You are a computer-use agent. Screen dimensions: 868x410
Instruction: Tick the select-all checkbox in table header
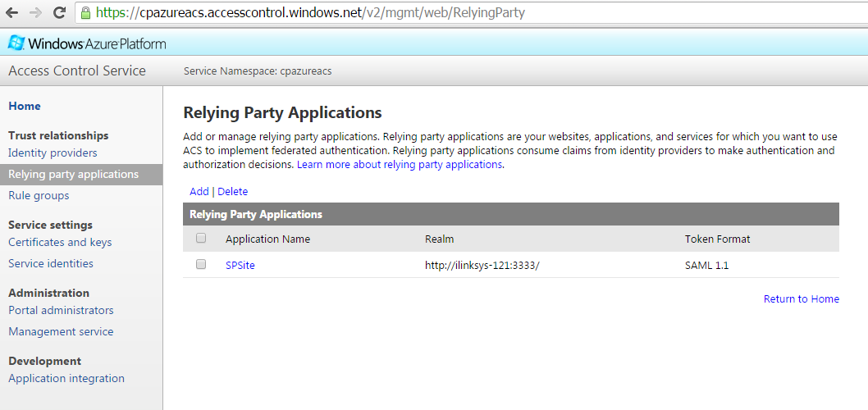coord(201,238)
